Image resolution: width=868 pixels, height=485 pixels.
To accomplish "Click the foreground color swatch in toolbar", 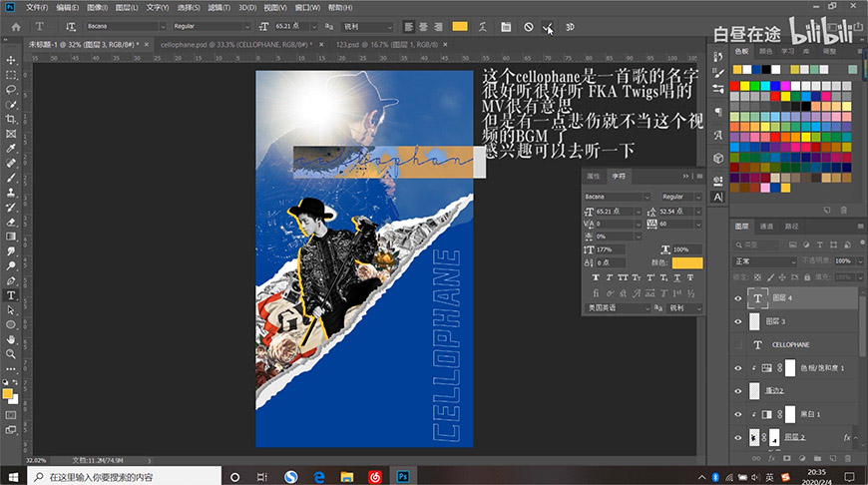I will pos(7,393).
